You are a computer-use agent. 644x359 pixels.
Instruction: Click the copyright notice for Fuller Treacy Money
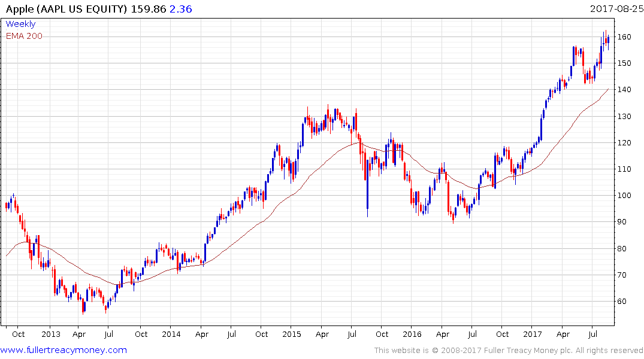509,351
